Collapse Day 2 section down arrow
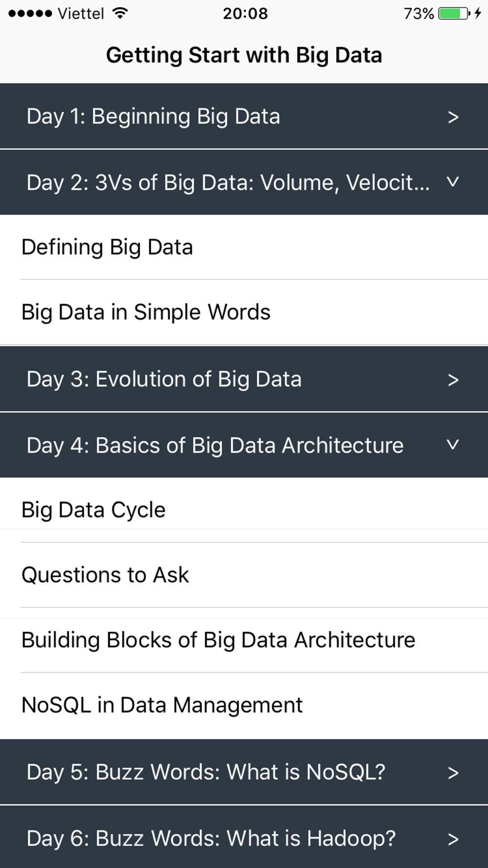This screenshot has height=868, width=488. (453, 182)
